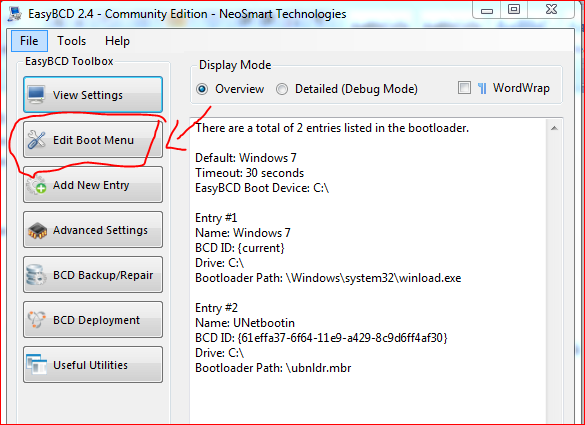Click the EasyBCD app icon in title bar
Viewport: 585px width, 425px height.
15,14
